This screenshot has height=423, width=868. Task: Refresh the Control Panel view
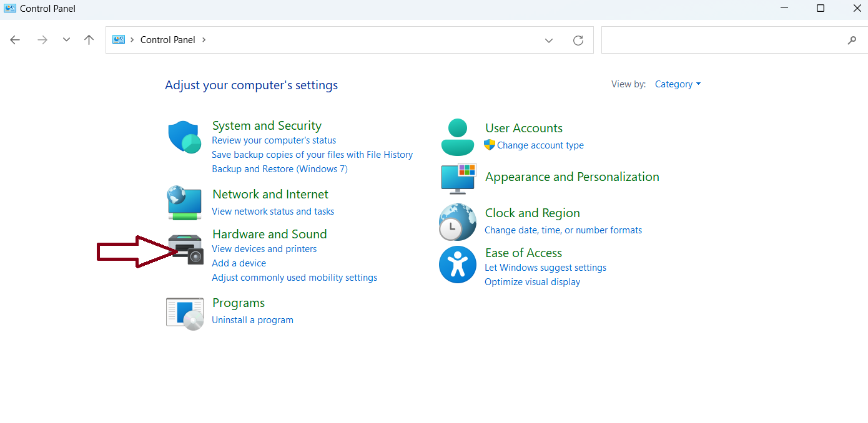[x=578, y=40]
